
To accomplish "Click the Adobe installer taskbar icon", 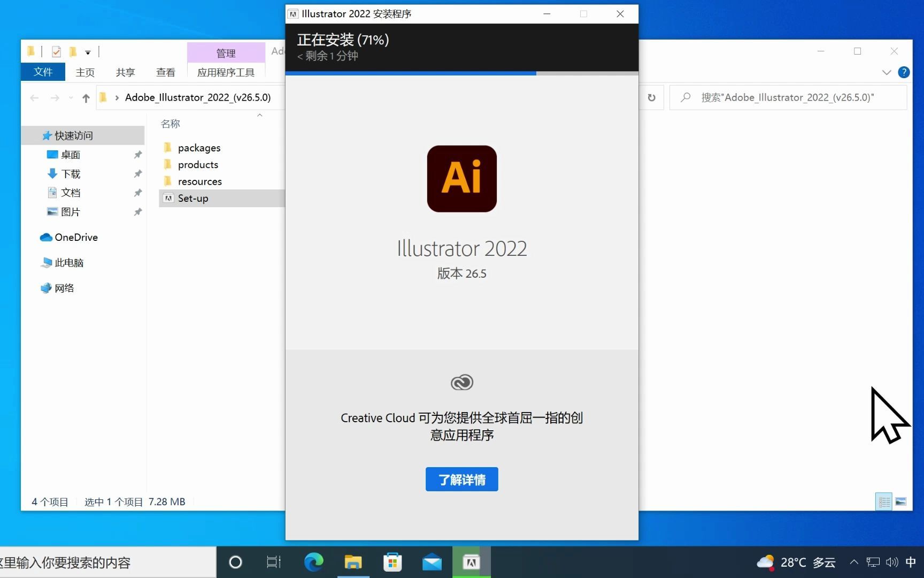I will [471, 562].
